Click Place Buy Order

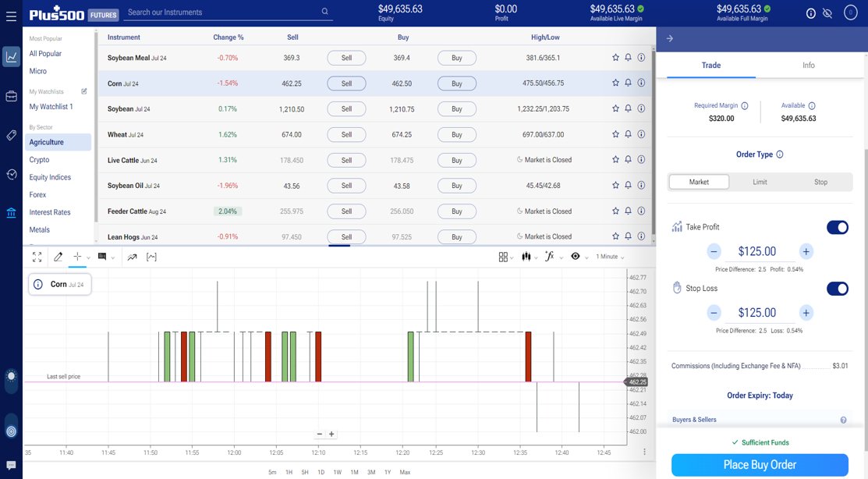click(760, 464)
